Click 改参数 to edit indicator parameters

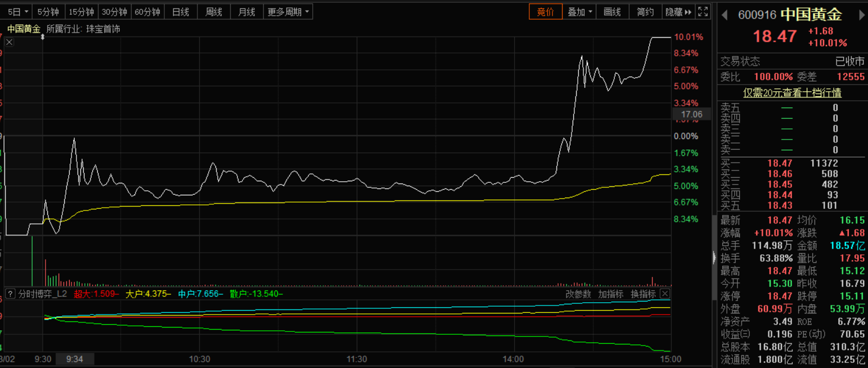578,294
